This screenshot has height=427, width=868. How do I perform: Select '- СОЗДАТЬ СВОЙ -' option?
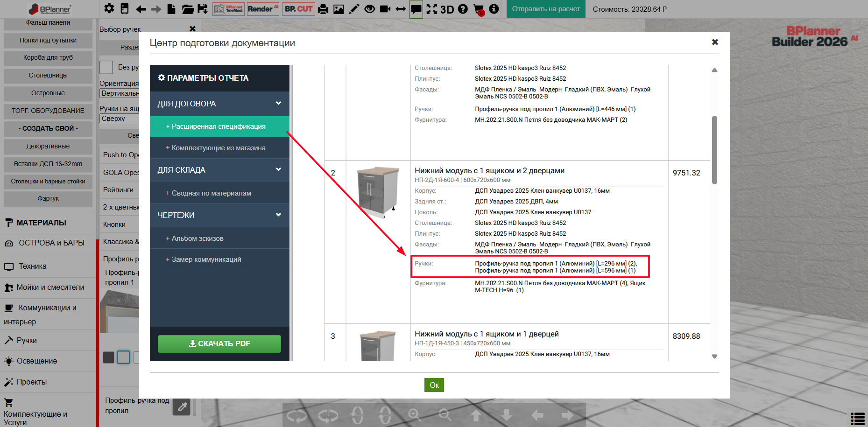click(48, 128)
